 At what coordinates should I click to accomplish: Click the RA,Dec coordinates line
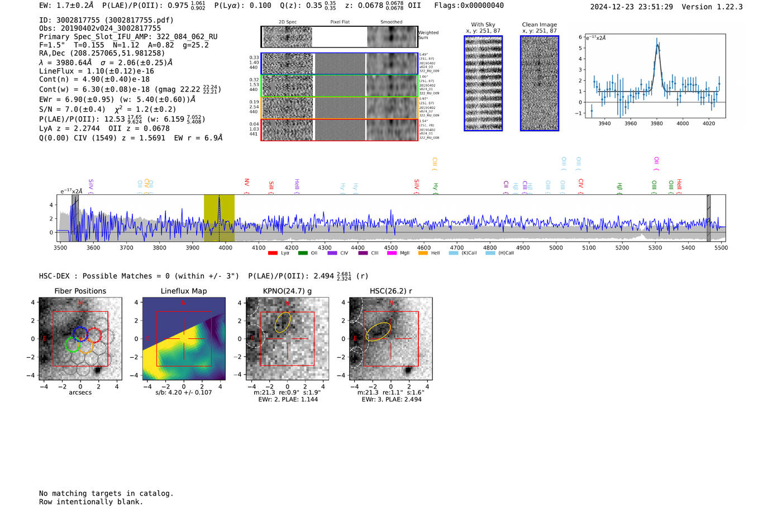102,53
